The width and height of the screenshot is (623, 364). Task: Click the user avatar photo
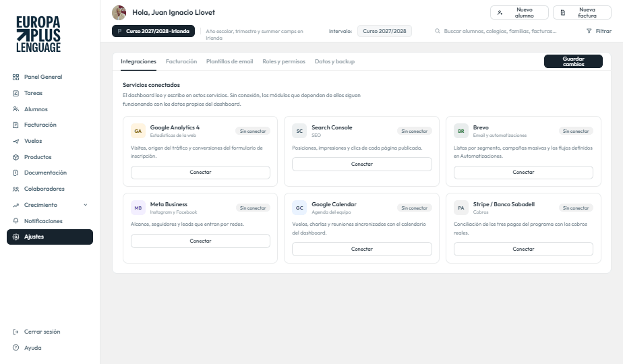[x=119, y=13]
